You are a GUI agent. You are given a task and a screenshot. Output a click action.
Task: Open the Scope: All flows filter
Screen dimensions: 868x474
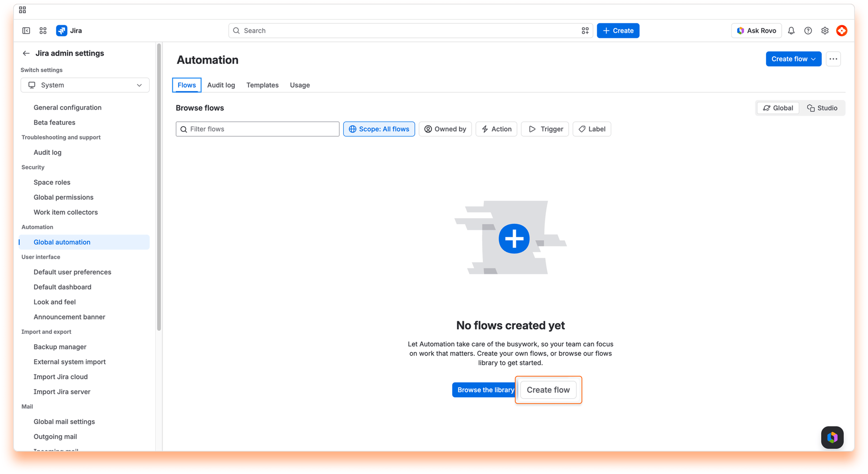[379, 129]
